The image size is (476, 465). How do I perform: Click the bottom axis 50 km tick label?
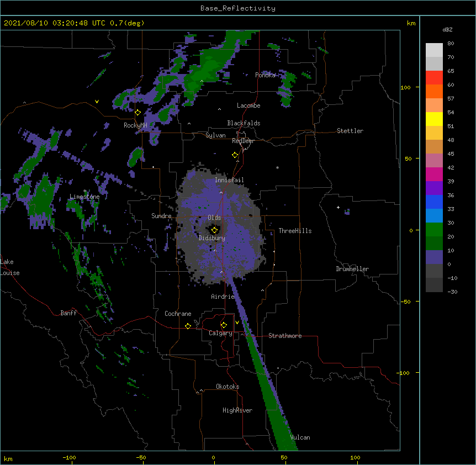(284, 457)
